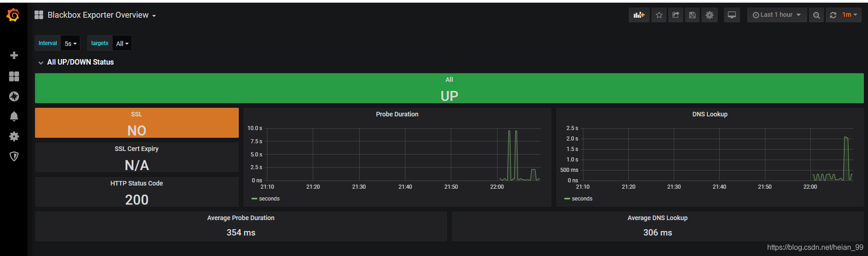Open the Create plus menu in sidebar
The width and height of the screenshot is (868, 256).
point(14,55)
